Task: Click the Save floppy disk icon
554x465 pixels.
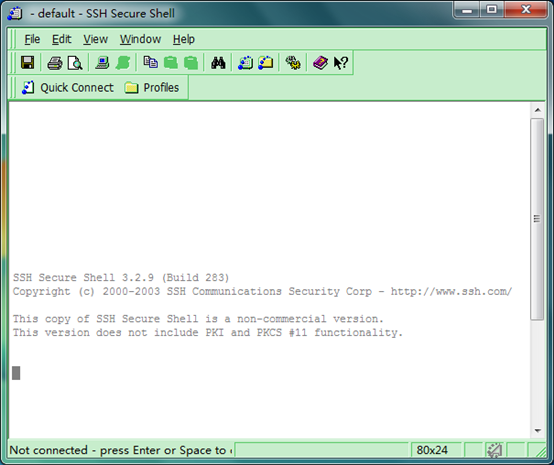Action: click(28, 63)
